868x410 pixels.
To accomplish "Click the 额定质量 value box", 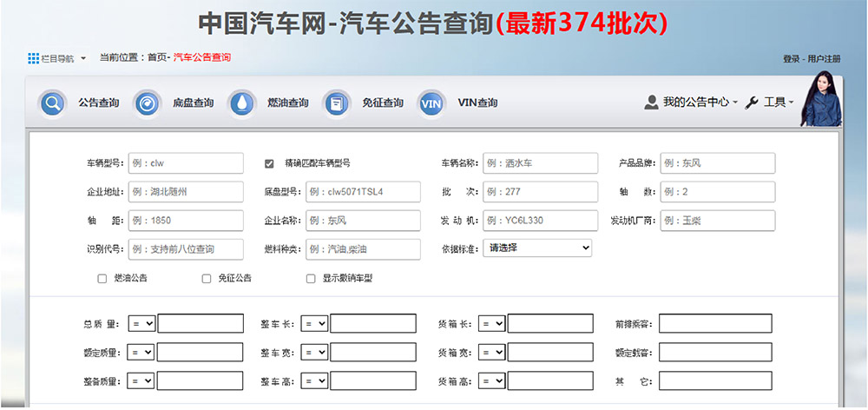I will click(200, 352).
